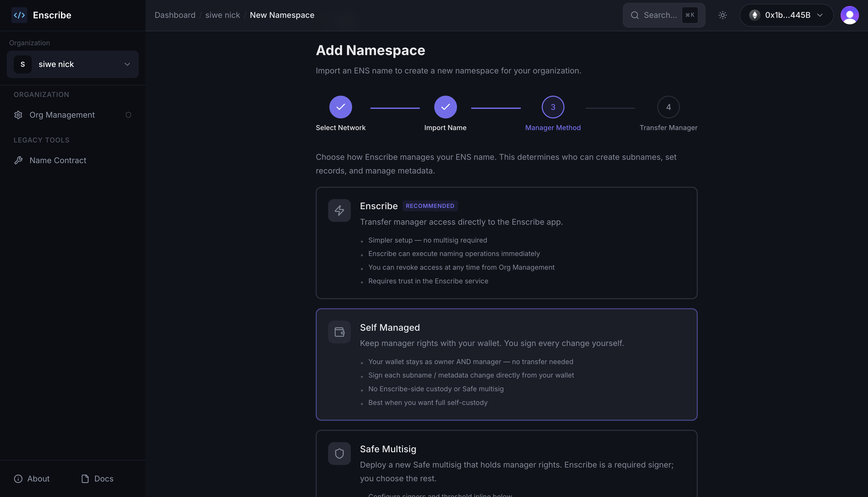Click the New Namespace breadcrumb
Image resolution: width=868 pixels, height=497 pixels.
click(282, 15)
